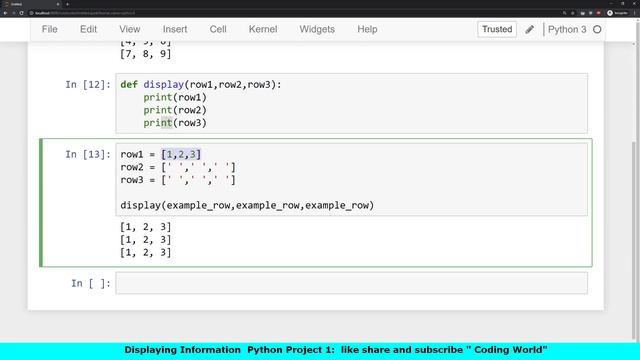Click the Python 3 kernel name
This screenshot has width=640, height=360.
(567, 29)
